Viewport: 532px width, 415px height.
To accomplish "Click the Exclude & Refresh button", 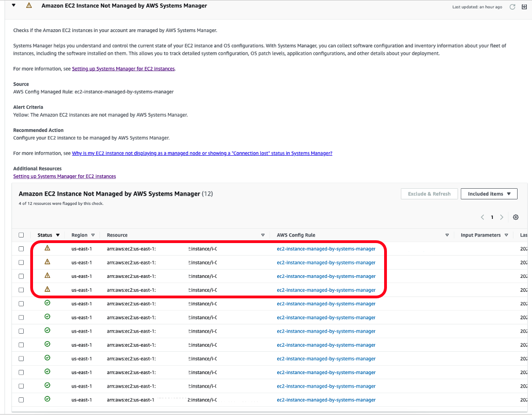I will [429, 194].
